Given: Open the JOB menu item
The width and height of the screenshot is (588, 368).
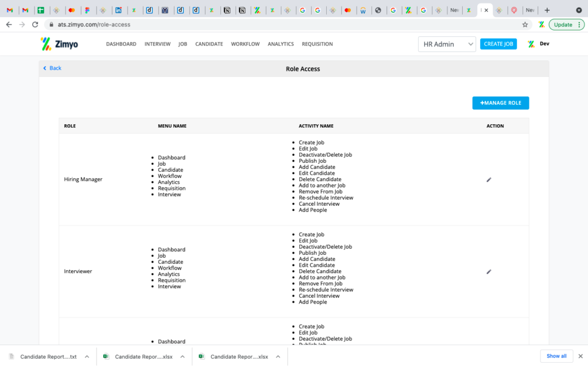Looking at the screenshot, I should pyautogui.click(x=183, y=44).
